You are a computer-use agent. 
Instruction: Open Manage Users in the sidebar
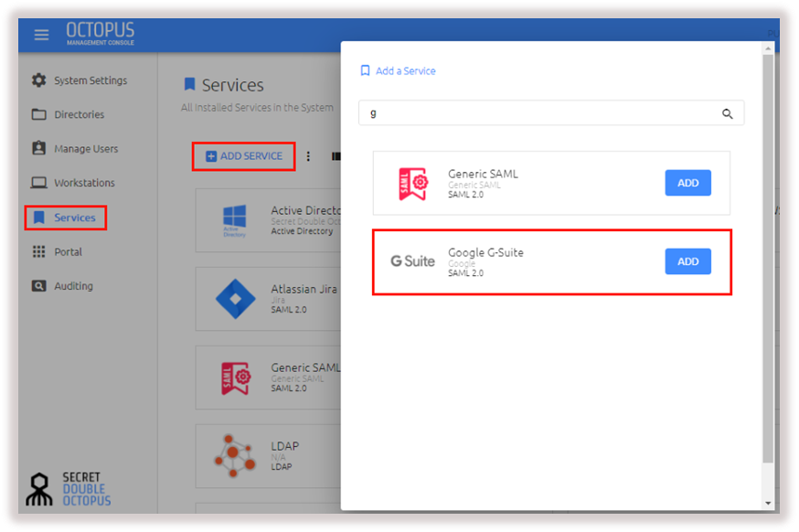[75, 149]
